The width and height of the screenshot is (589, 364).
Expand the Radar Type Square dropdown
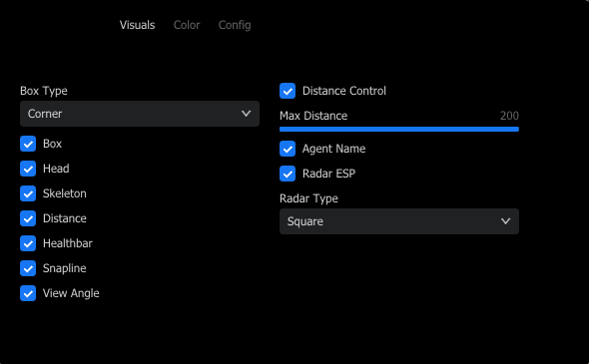[x=399, y=221]
